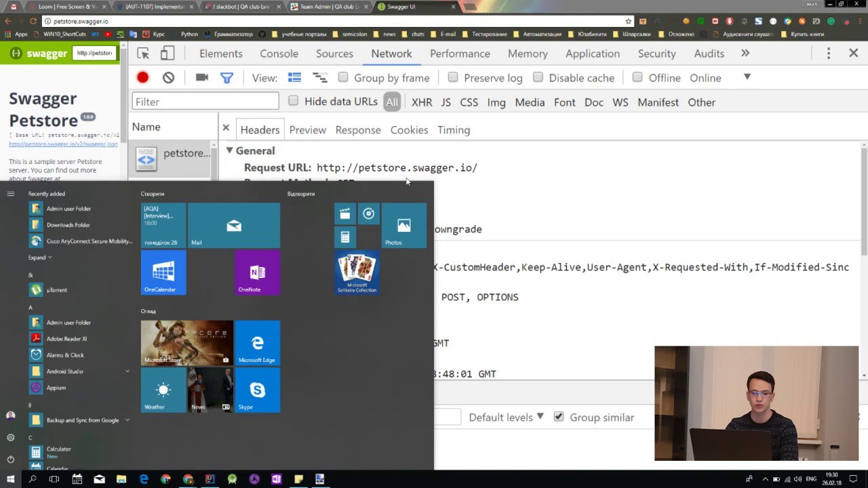The height and width of the screenshot is (488, 868).
Task: Filter requests by XHR type
Action: [422, 102]
